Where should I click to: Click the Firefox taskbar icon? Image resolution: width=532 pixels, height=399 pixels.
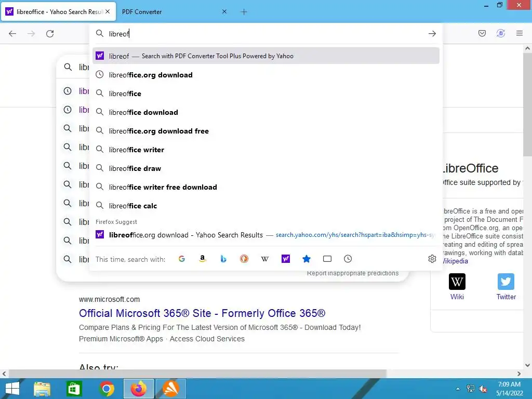139,389
